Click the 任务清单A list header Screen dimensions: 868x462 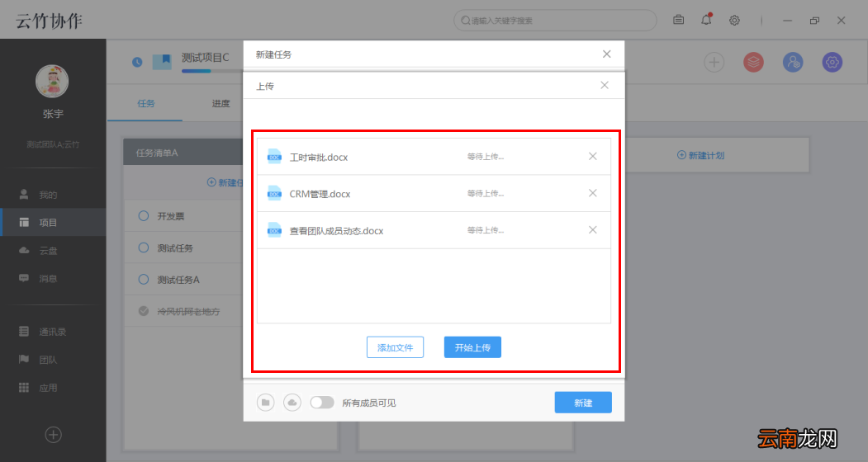[183, 153]
